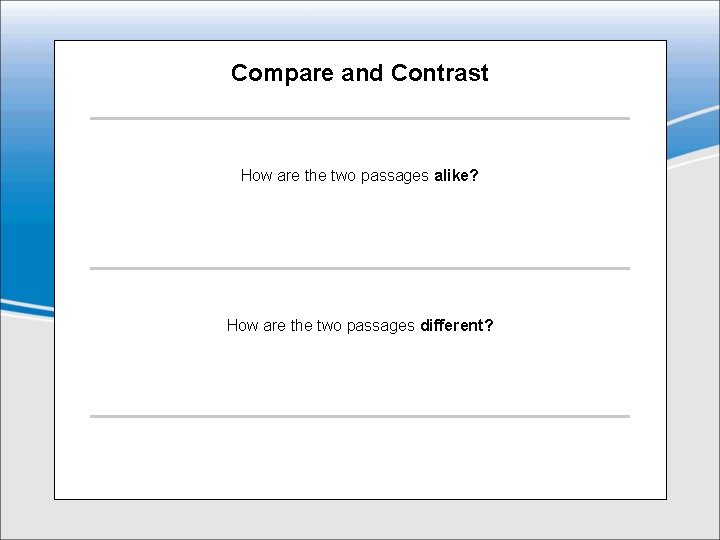Click the bold word "different?"
Viewport: 720px width, 540px height.
coord(456,326)
